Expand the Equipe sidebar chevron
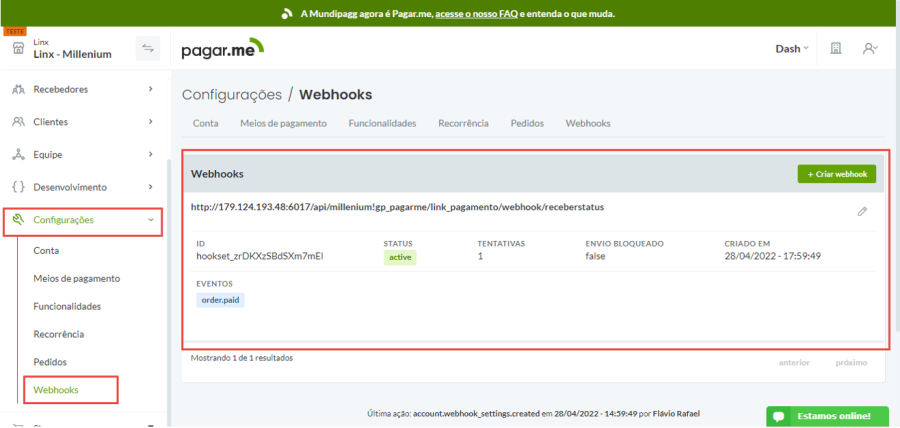 tap(150, 154)
